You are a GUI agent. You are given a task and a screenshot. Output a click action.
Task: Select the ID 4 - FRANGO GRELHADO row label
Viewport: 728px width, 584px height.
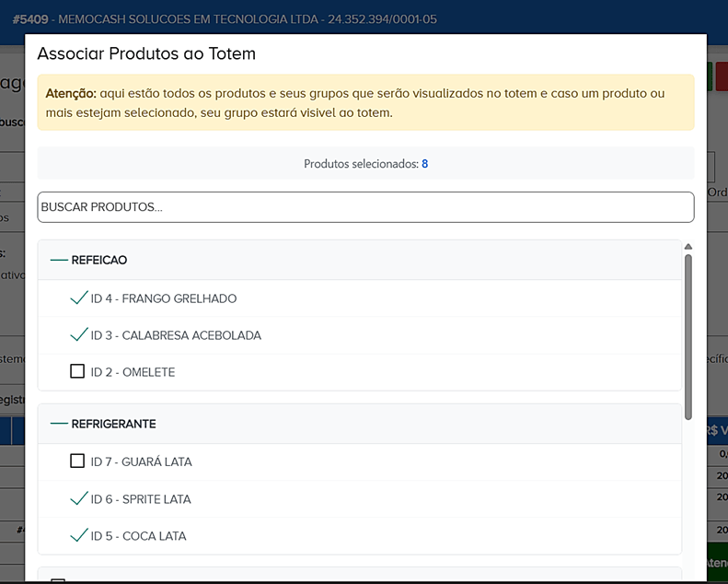[164, 298]
